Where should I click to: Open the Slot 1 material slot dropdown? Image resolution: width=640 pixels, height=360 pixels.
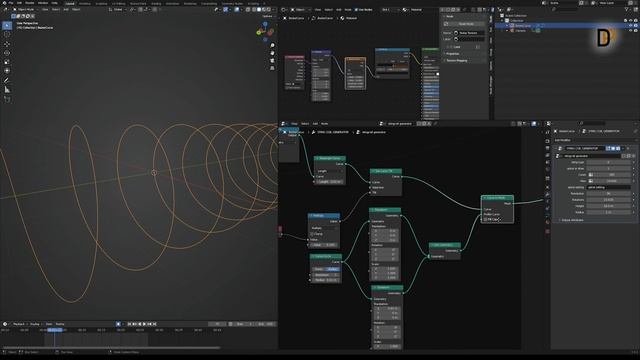tap(390, 9)
